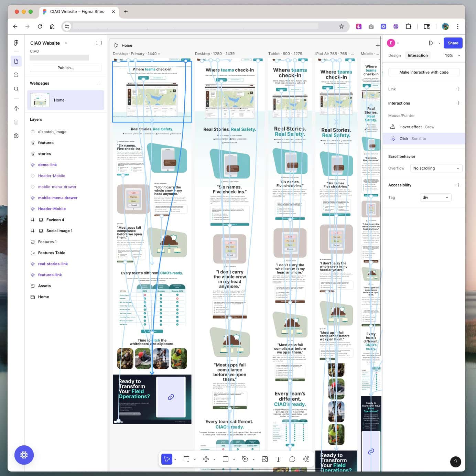Select the Text tool in the toolbar
The image size is (476, 476).
(x=278, y=459)
